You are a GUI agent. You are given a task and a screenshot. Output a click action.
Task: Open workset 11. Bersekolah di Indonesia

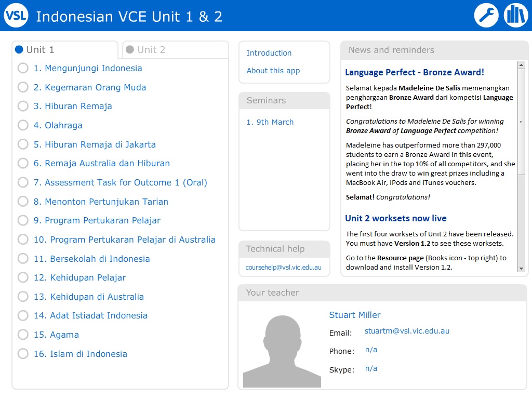click(91, 259)
